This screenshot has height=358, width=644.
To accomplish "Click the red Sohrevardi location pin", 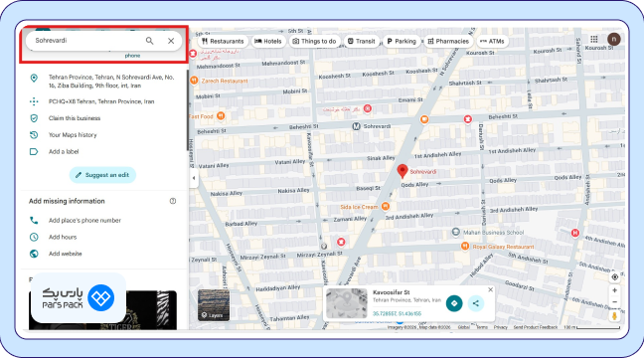I will pyautogui.click(x=402, y=171).
